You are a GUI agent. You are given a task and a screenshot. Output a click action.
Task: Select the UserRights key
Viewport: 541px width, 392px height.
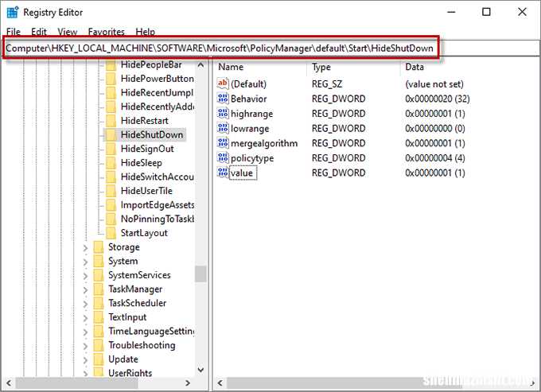[x=130, y=373]
